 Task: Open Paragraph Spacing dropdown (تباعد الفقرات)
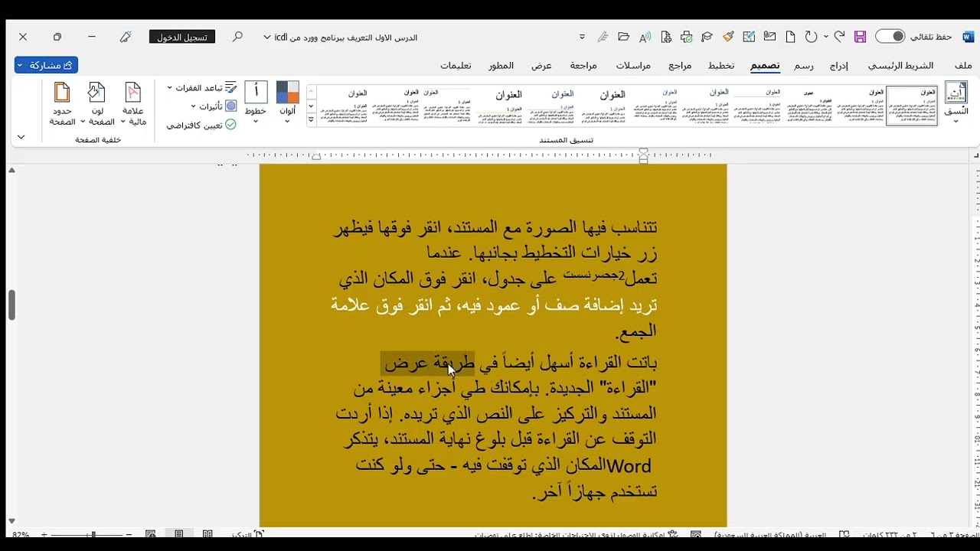click(202, 88)
